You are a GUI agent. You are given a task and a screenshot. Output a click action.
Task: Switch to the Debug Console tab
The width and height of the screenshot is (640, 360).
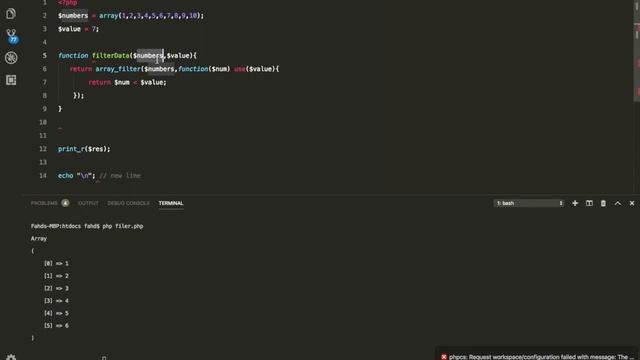pyautogui.click(x=128, y=203)
